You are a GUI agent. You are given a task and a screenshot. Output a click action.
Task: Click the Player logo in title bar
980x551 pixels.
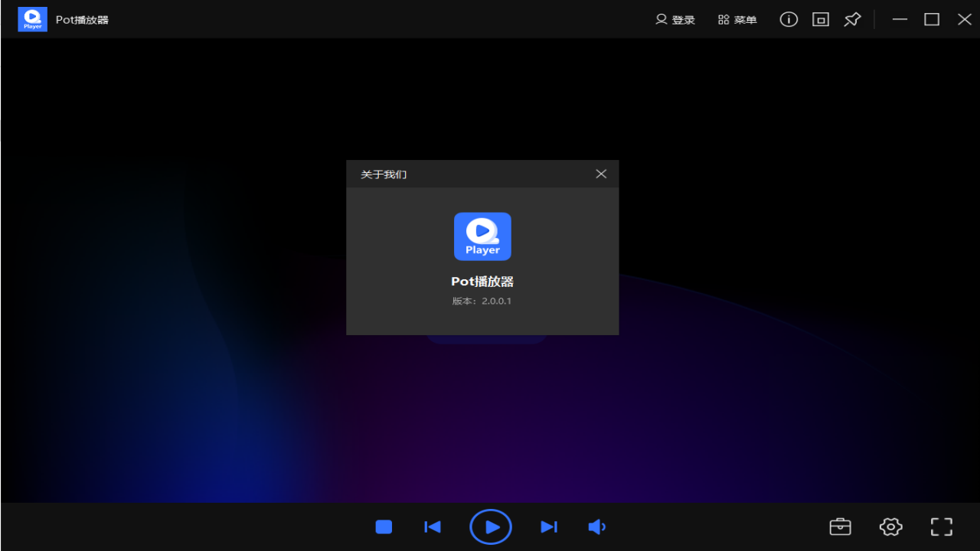(x=33, y=19)
